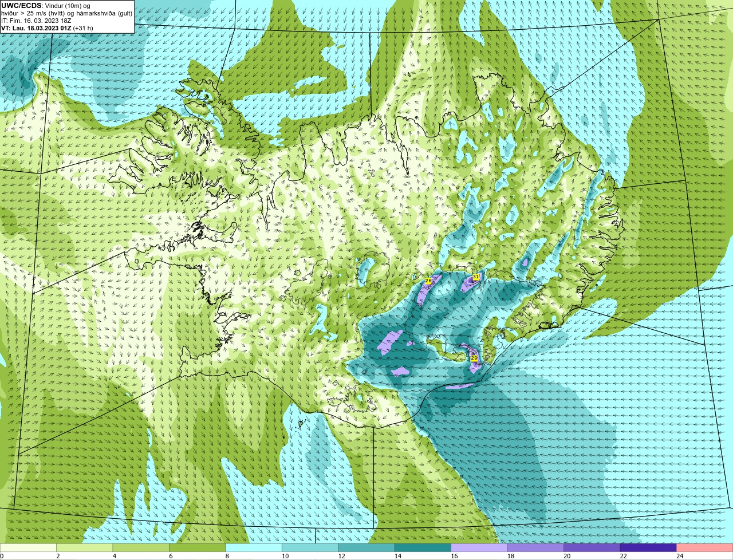
Task: Click the yellow gust label 26
Action: click(x=428, y=281)
